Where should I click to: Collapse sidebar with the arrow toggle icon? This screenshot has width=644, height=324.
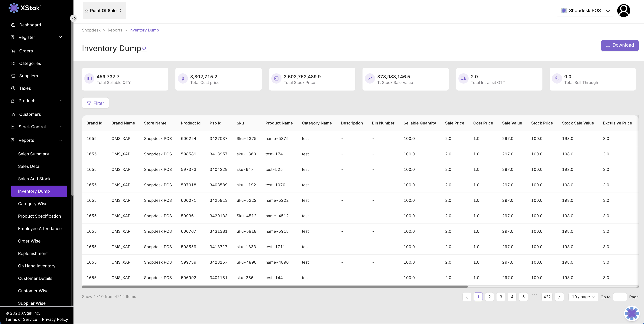[x=73, y=18]
